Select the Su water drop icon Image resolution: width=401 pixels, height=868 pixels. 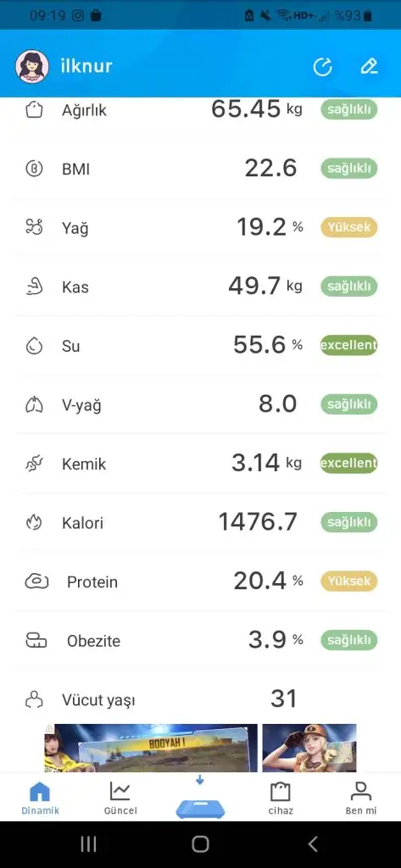tap(35, 346)
